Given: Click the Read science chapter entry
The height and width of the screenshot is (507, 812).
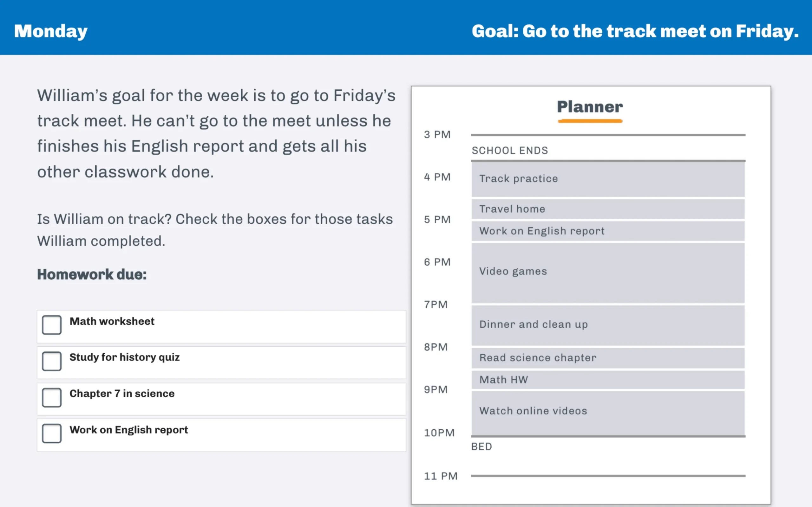Looking at the screenshot, I should click(608, 358).
